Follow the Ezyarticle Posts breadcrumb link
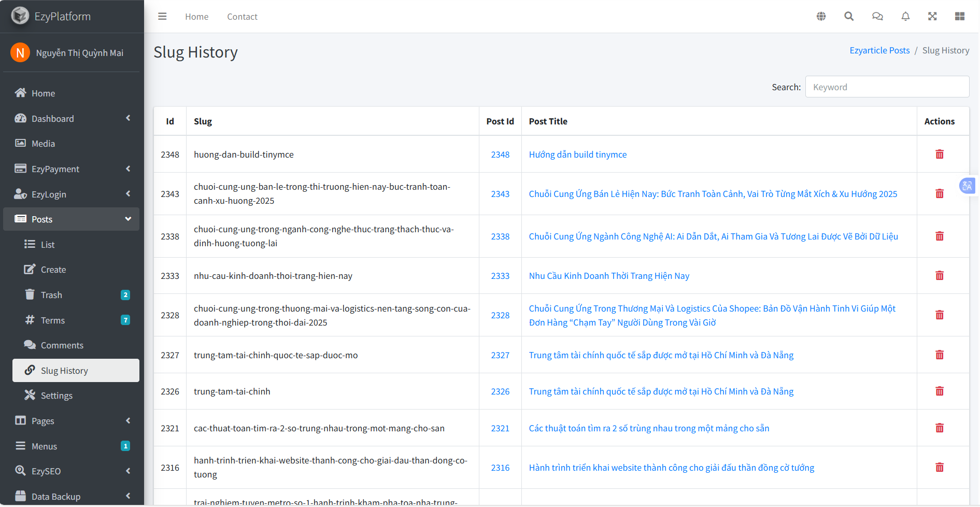The image size is (980, 507). pos(879,50)
